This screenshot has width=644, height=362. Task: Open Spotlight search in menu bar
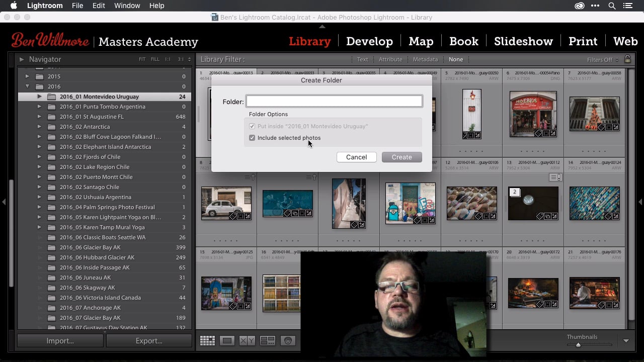[612, 6]
